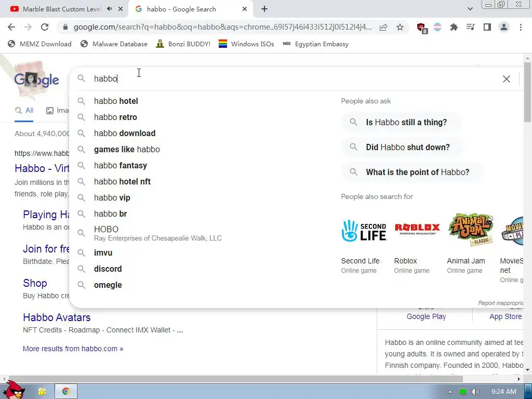This screenshot has width=532, height=399.
Task: Open the All results tab
Action: (24, 111)
